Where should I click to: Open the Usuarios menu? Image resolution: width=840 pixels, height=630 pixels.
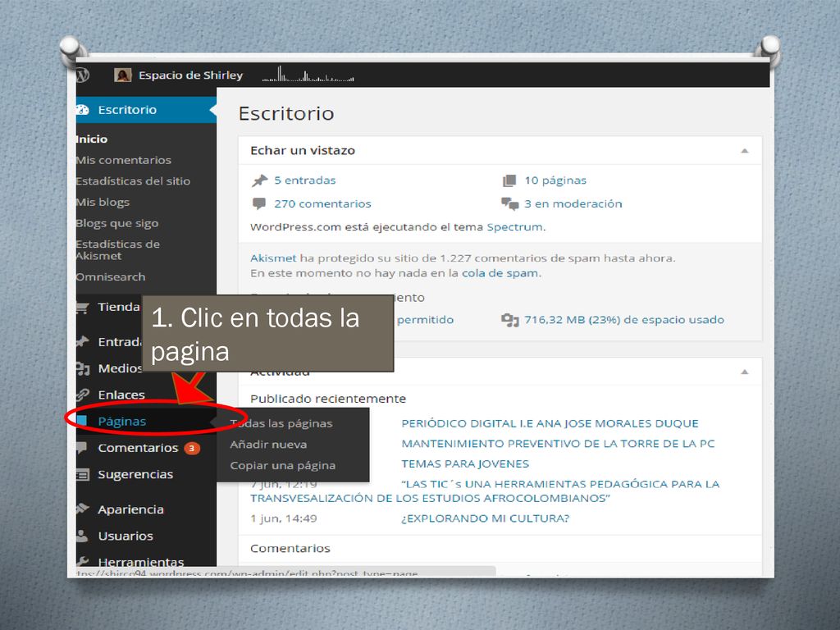pos(126,536)
